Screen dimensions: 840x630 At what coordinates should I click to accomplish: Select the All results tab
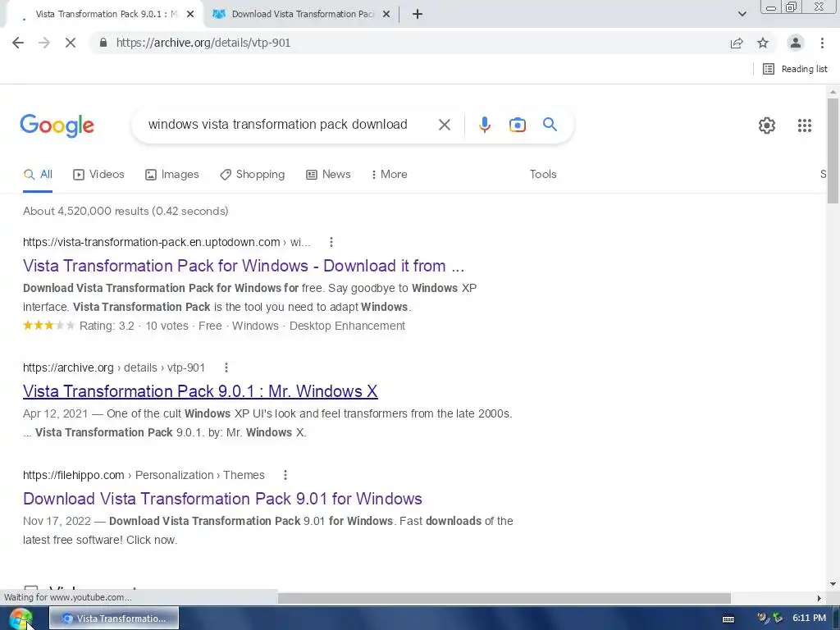click(x=38, y=175)
